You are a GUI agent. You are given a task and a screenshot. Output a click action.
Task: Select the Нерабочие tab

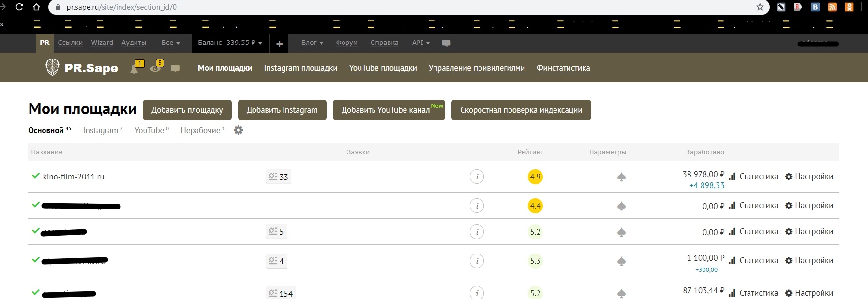click(202, 130)
